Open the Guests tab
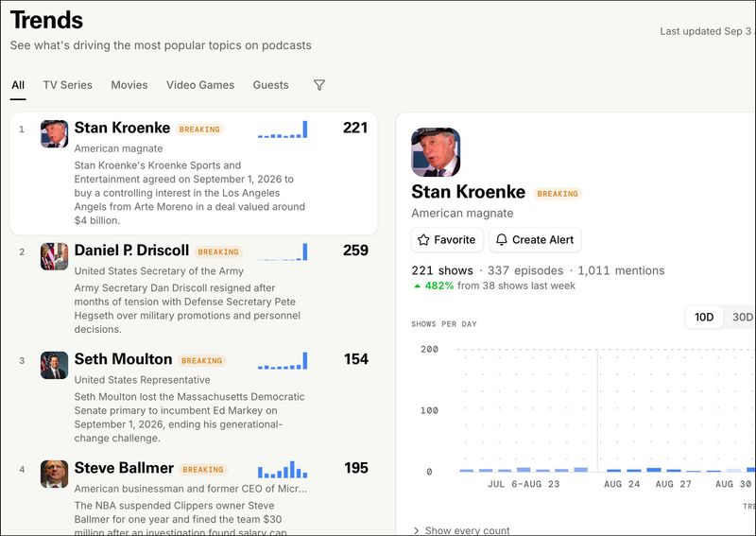 (x=270, y=85)
